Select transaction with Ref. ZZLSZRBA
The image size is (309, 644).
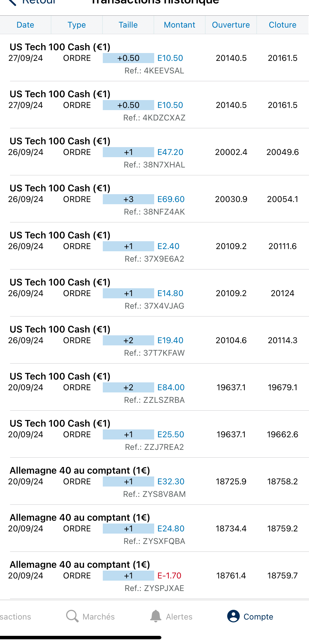154,400
